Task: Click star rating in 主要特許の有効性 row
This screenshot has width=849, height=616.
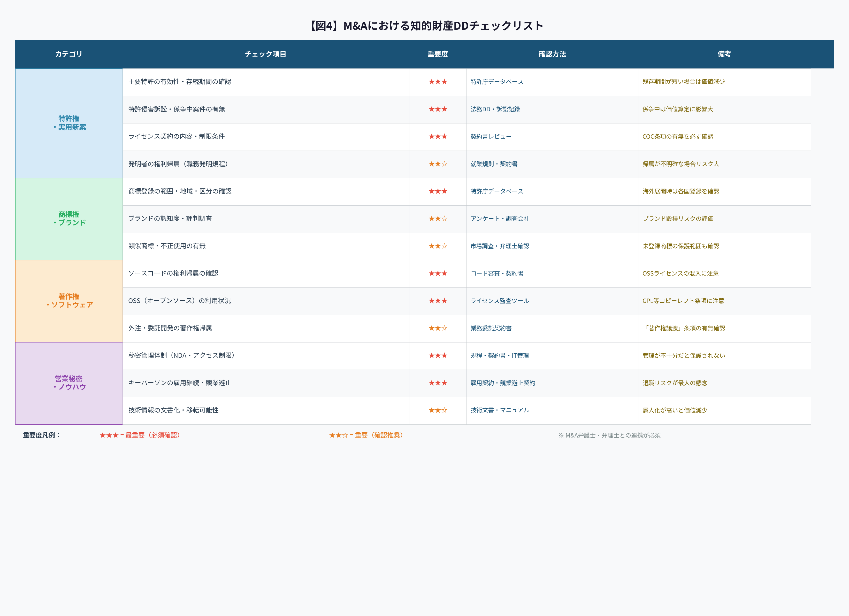Action: (x=438, y=82)
